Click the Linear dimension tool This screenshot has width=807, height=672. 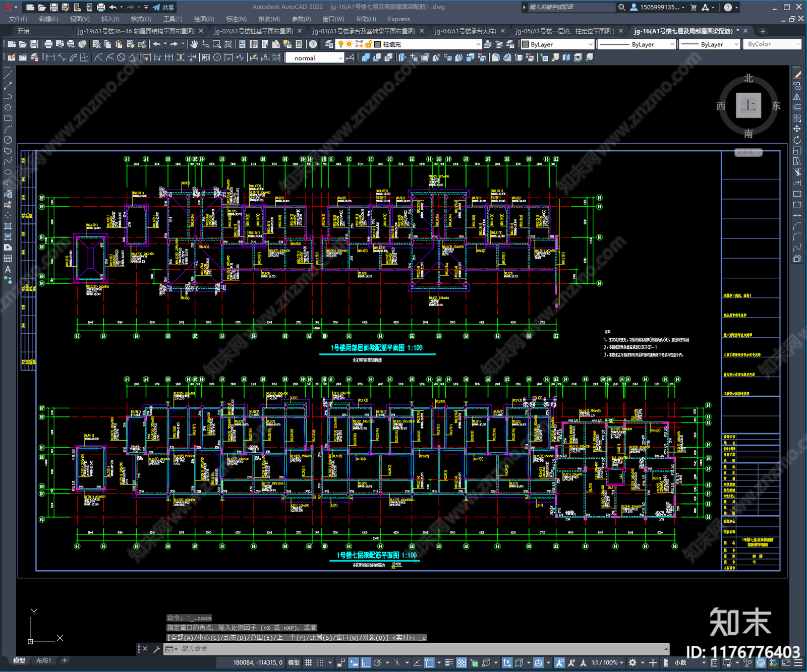point(50,57)
